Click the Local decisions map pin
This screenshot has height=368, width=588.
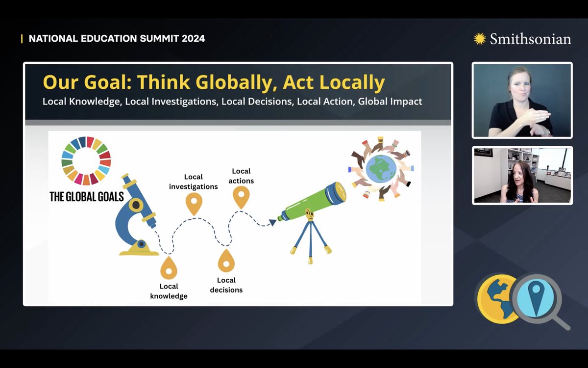click(226, 261)
